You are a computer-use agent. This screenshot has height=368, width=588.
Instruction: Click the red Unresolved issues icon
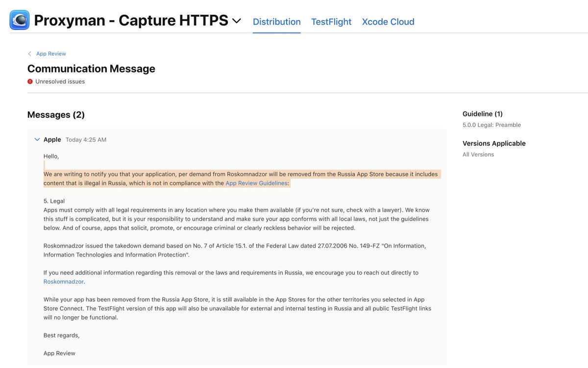pyautogui.click(x=30, y=82)
